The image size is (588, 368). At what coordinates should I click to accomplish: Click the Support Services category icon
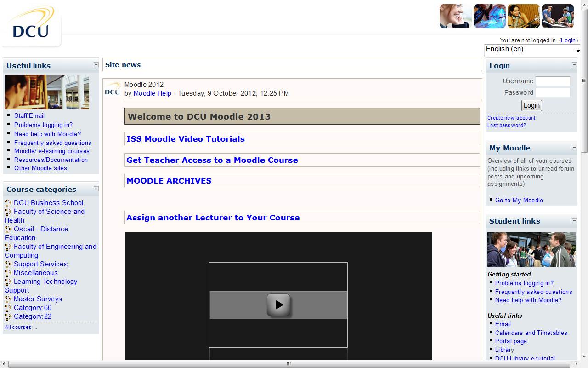pyautogui.click(x=8, y=264)
